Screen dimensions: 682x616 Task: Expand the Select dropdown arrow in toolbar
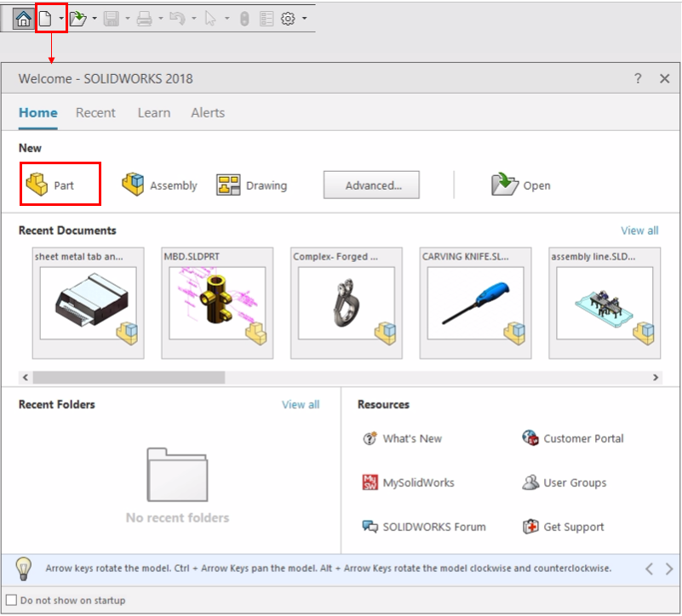[x=227, y=18]
